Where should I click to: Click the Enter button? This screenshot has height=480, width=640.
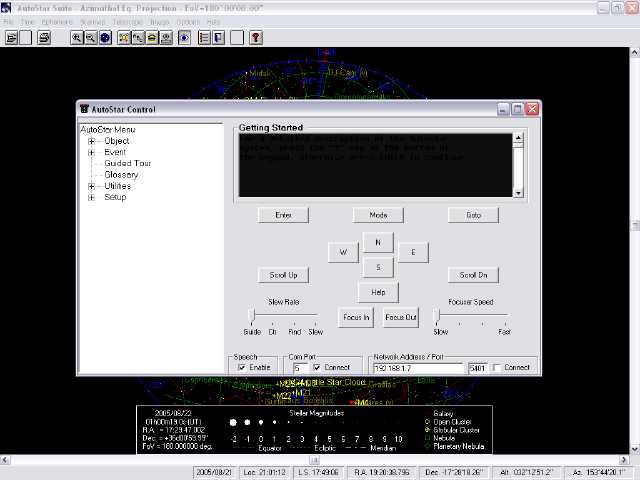click(283, 215)
